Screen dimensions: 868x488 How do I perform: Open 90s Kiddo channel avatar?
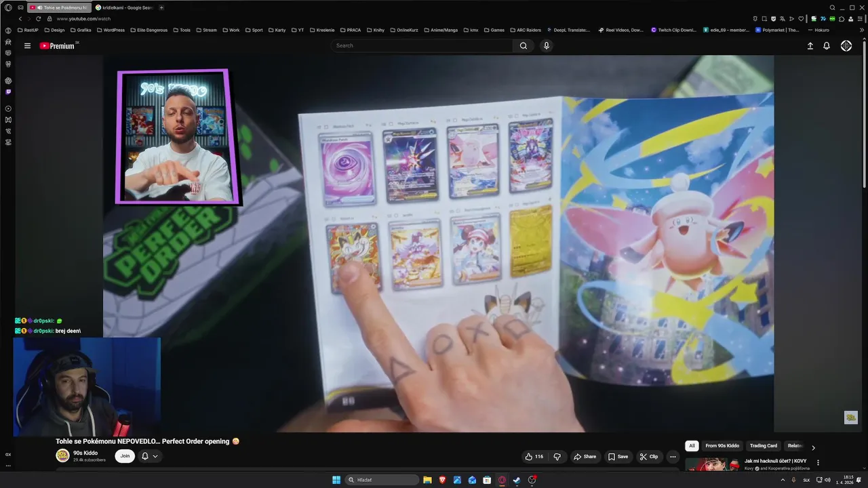click(62, 455)
